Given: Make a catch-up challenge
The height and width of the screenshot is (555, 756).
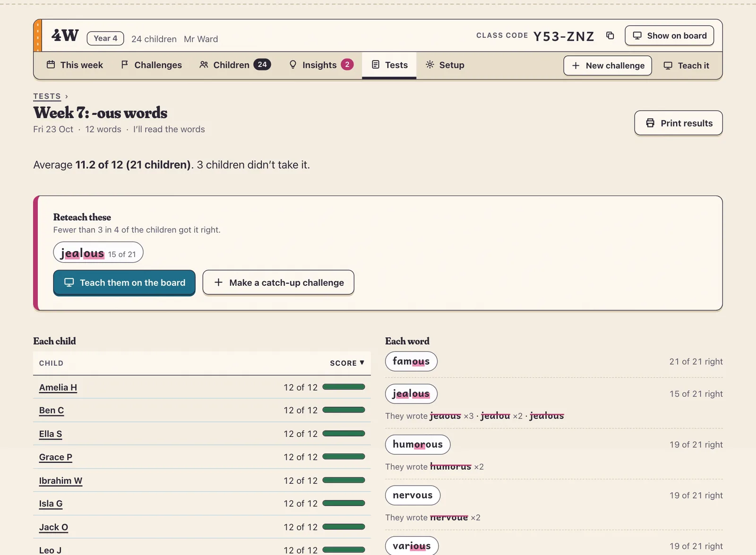Looking at the screenshot, I should click(x=278, y=283).
